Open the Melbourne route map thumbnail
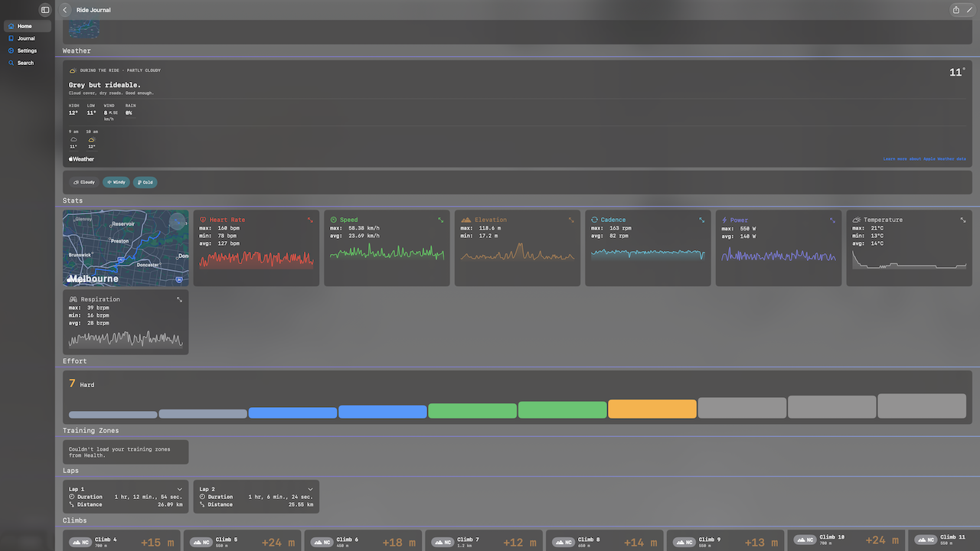This screenshot has width=980, height=551. point(126,248)
